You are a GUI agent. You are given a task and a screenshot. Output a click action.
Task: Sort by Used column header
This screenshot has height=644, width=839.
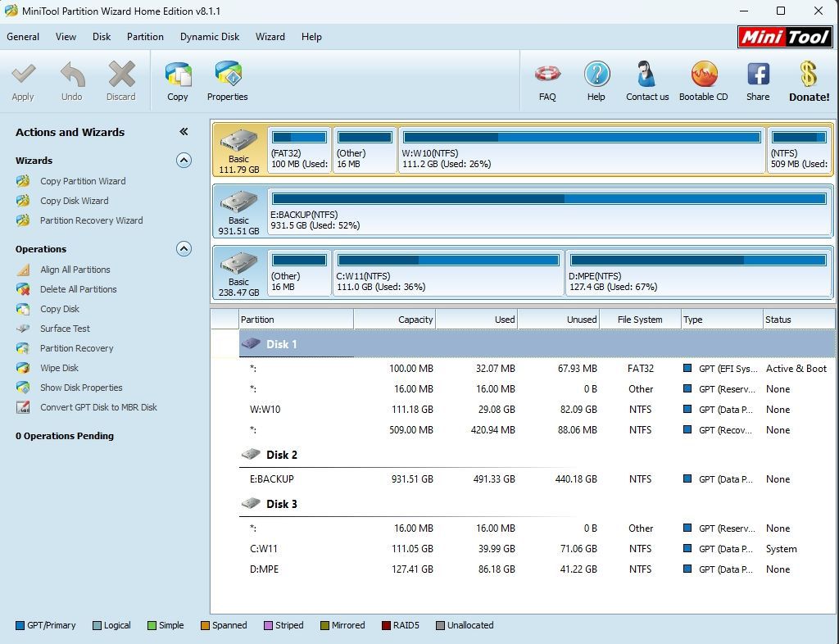[x=477, y=320]
